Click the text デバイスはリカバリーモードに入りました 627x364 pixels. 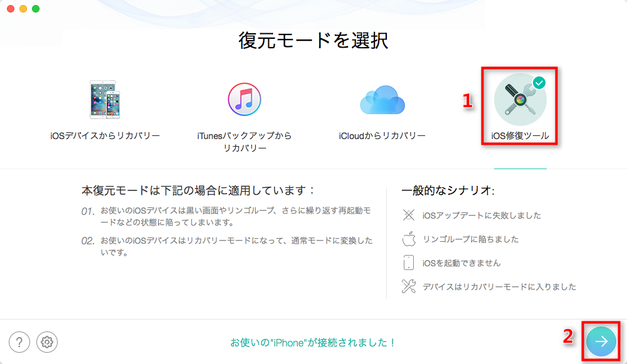coord(500,286)
